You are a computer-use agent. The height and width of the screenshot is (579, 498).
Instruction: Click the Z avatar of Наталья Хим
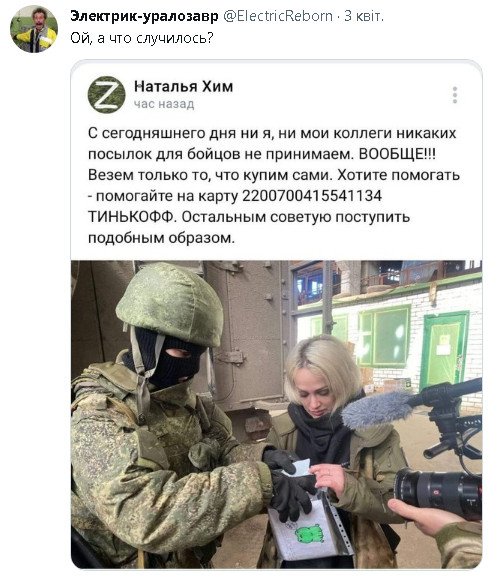tap(106, 95)
